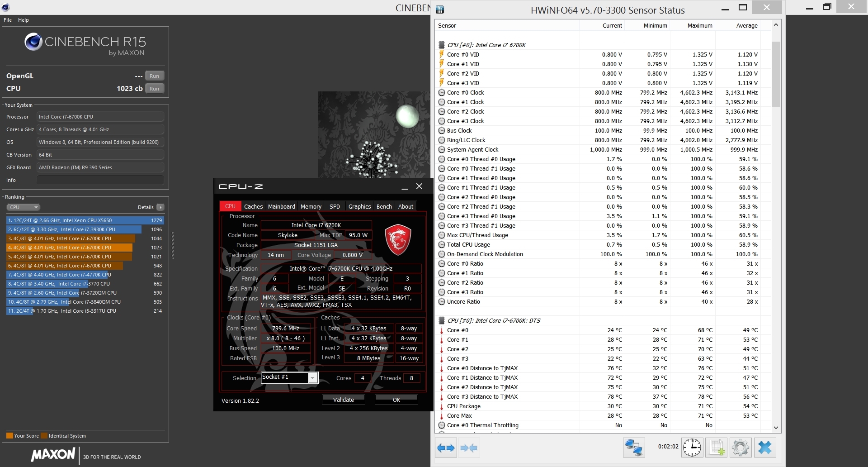Click HWiNFO shrink layout arrows icon
Screen dimensions: 868x467
click(x=468, y=448)
